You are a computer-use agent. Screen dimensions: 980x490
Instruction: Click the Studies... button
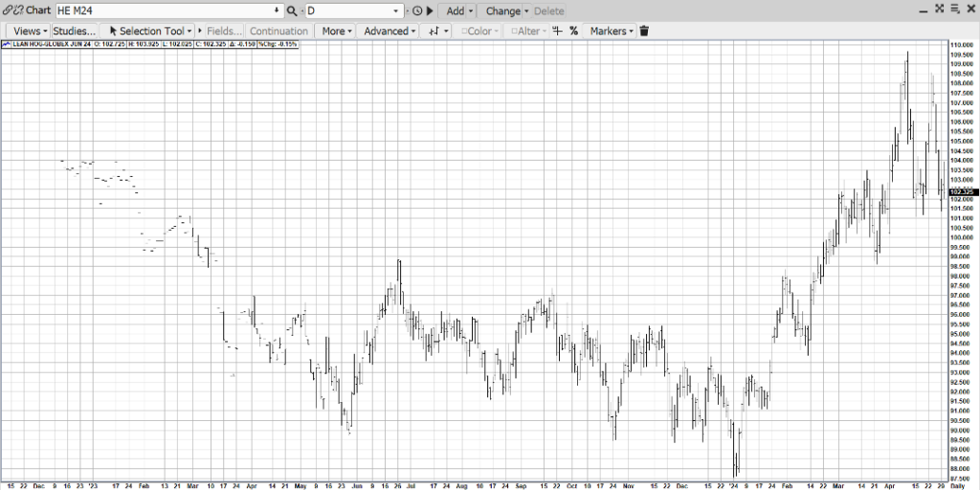click(74, 31)
